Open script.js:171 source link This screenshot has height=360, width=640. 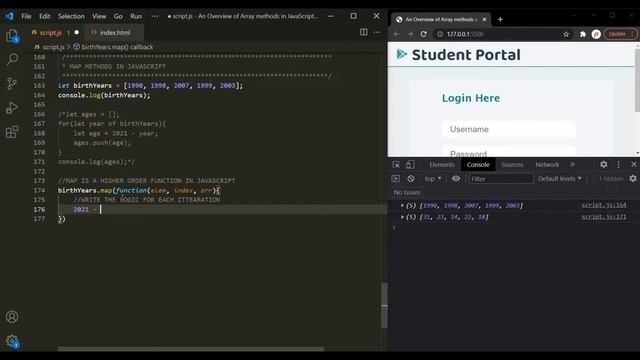[x=604, y=217]
